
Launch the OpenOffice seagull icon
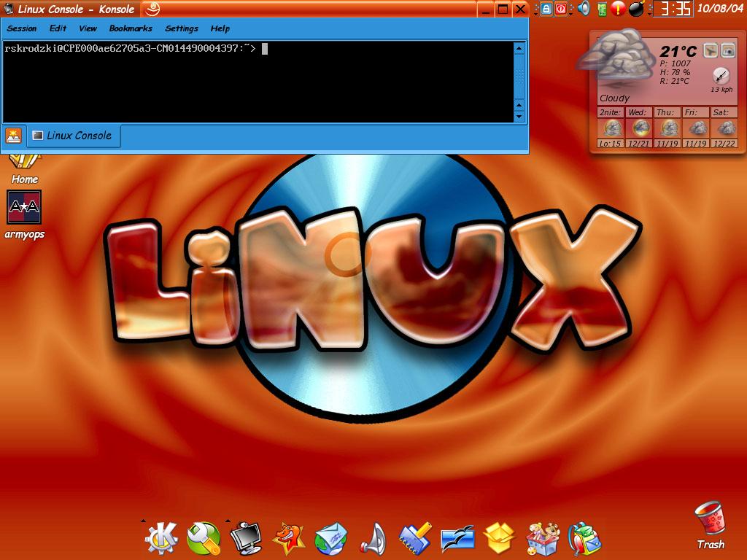click(457, 539)
